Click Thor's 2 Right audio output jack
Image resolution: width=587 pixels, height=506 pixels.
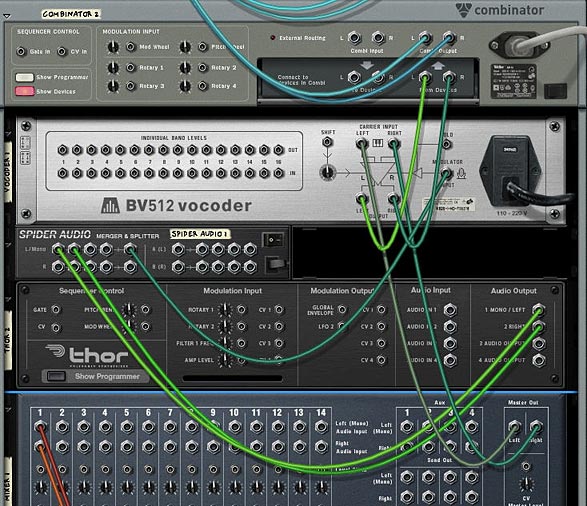point(538,327)
